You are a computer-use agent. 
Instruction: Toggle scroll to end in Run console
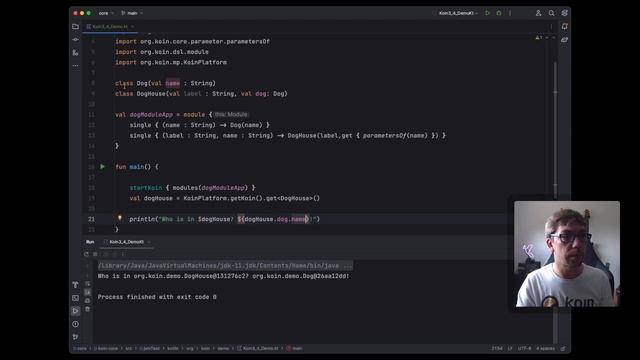coord(88,292)
